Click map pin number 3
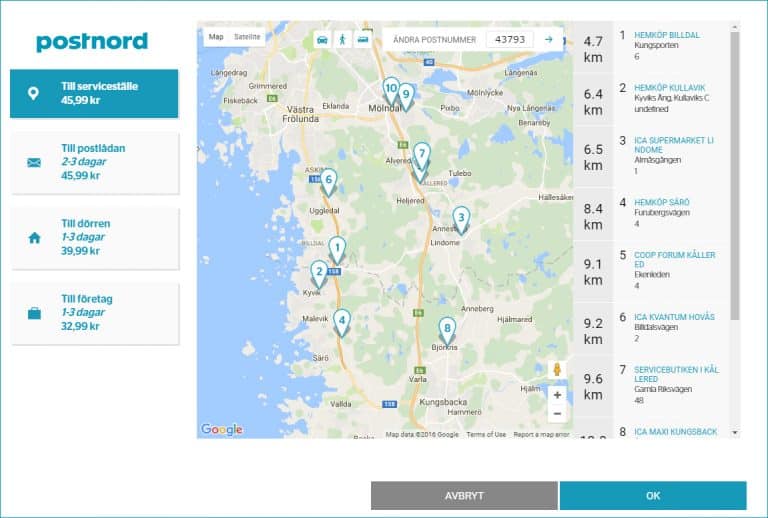The image size is (768, 518). (461, 220)
